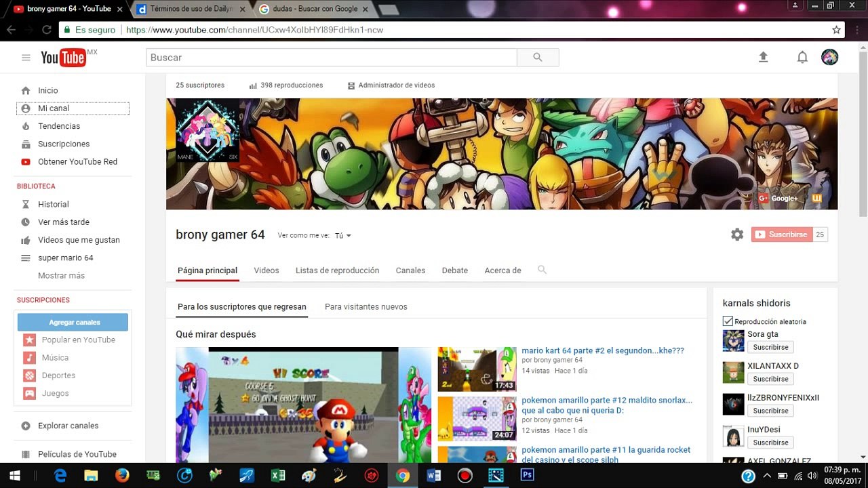Click the channel avatar Mane Six image

[208, 131]
